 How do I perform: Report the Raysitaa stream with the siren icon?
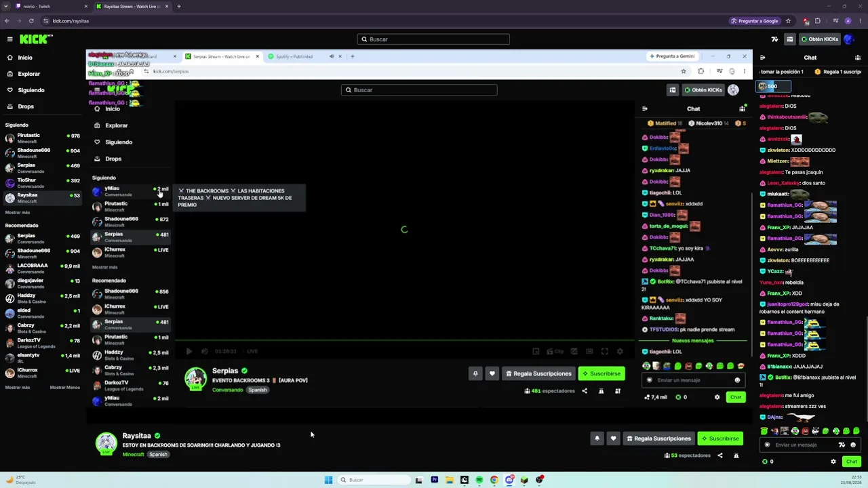(x=736, y=455)
